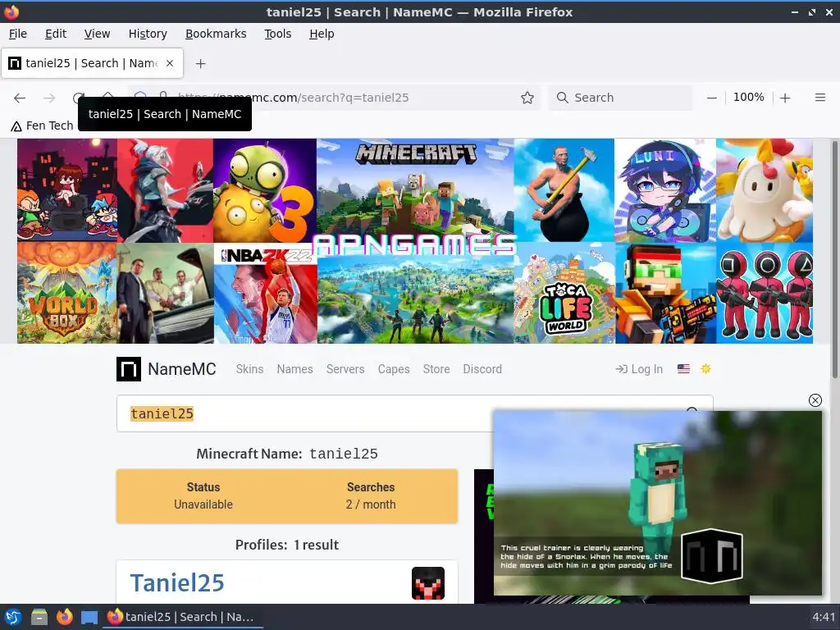Open the Servers nav link

[345, 369]
